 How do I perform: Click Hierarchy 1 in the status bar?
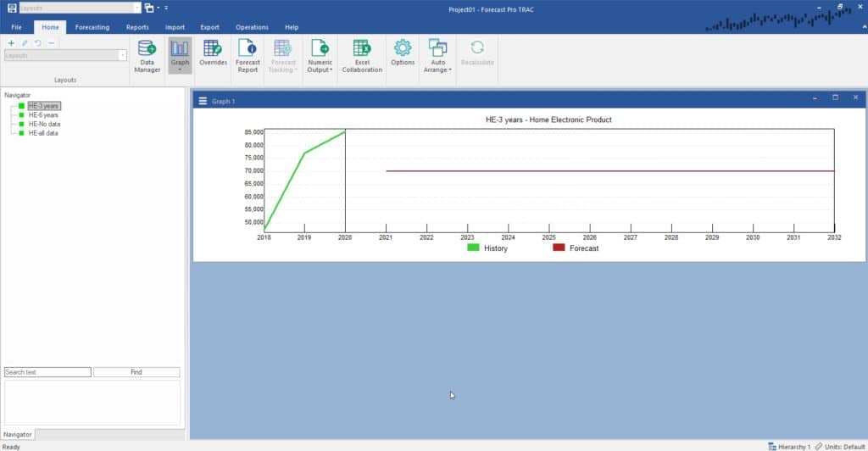point(789,446)
